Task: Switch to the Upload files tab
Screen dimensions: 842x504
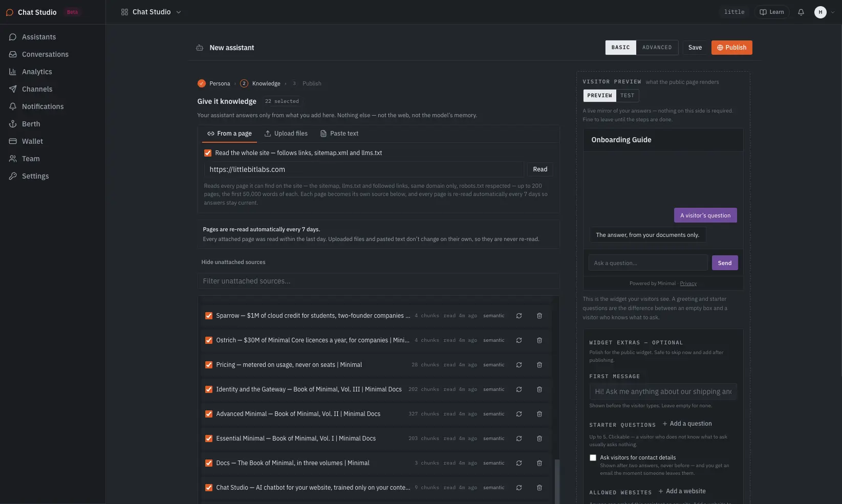Action: [x=286, y=134]
